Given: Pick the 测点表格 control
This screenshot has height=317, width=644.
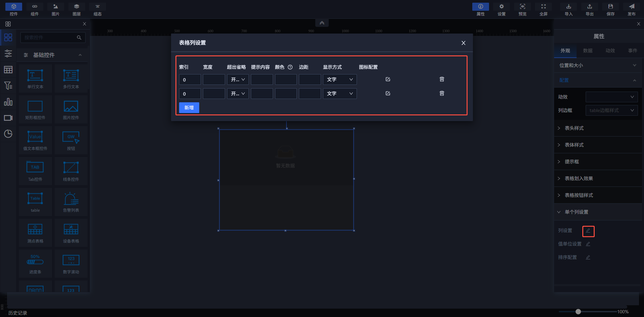Looking at the screenshot, I should 35,233.
